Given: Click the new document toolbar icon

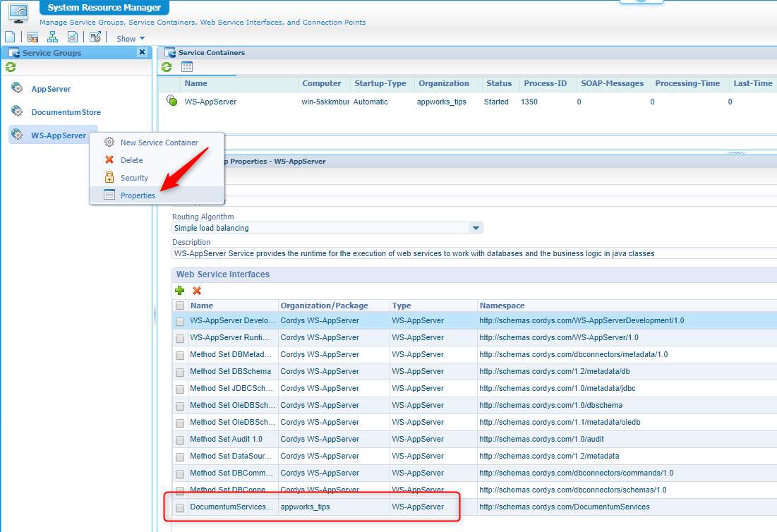Looking at the screenshot, I should click(10, 37).
